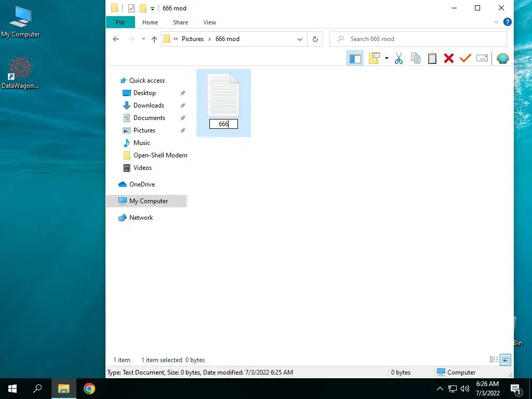Viewport: 532px width, 399px height.
Task: Open DataWagon desktop shortcut
Action: (20, 73)
